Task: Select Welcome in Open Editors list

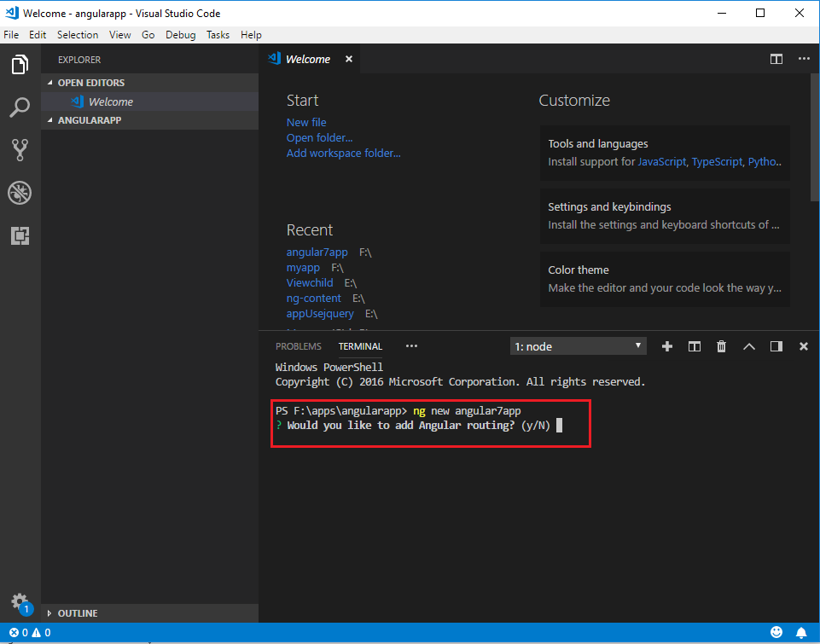Action: [149, 102]
